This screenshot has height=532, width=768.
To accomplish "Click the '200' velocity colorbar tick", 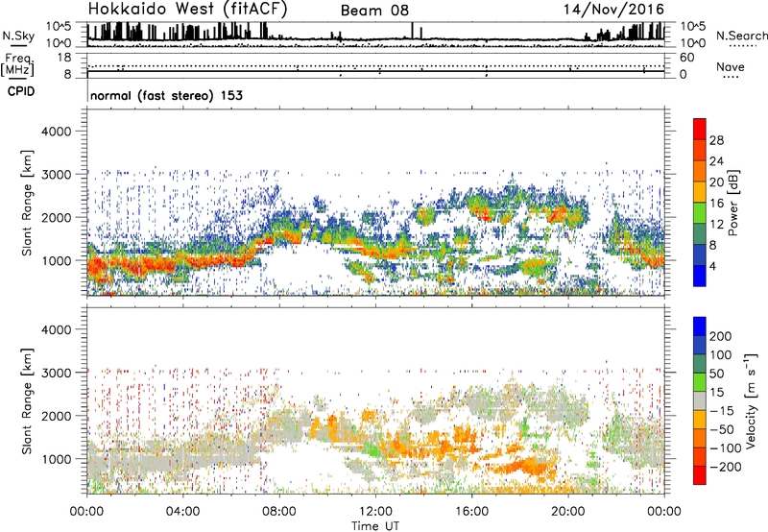I will tap(721, 336).
